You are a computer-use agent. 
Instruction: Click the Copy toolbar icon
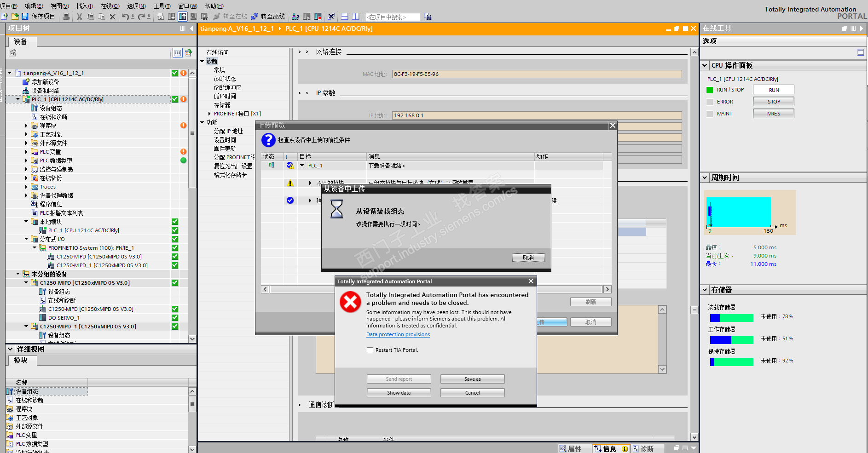pyautogui.click(x=90, y=17)
